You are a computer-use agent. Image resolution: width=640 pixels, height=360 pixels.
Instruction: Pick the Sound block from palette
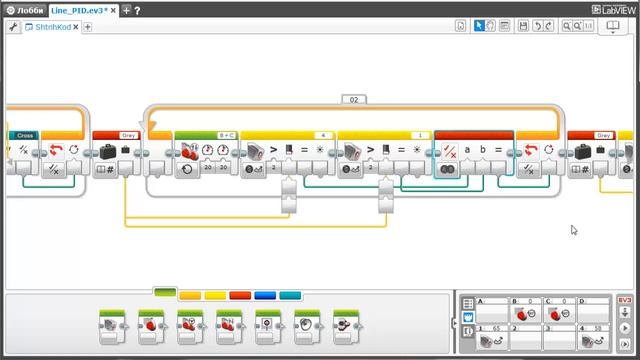click(307, 327)
